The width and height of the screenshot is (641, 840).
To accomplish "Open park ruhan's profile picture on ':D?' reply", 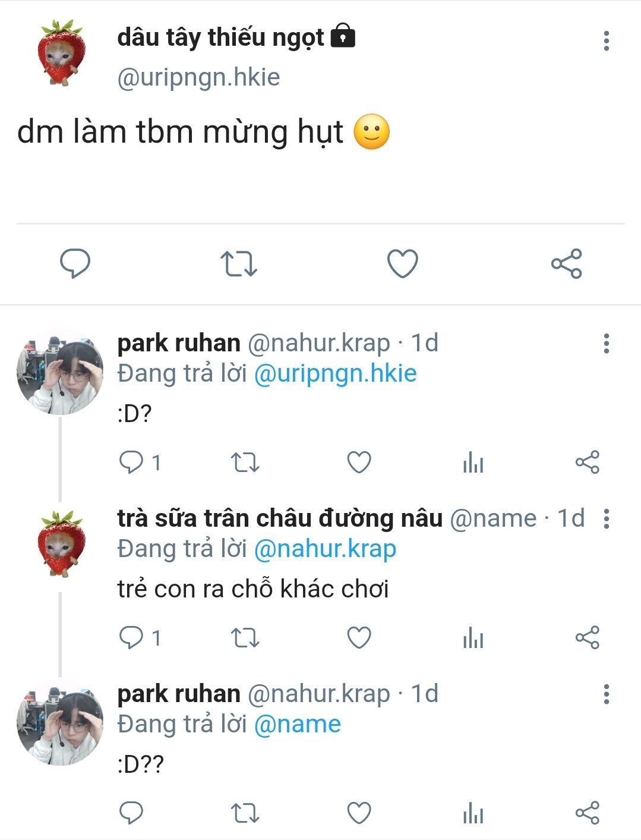I will 60,372.
